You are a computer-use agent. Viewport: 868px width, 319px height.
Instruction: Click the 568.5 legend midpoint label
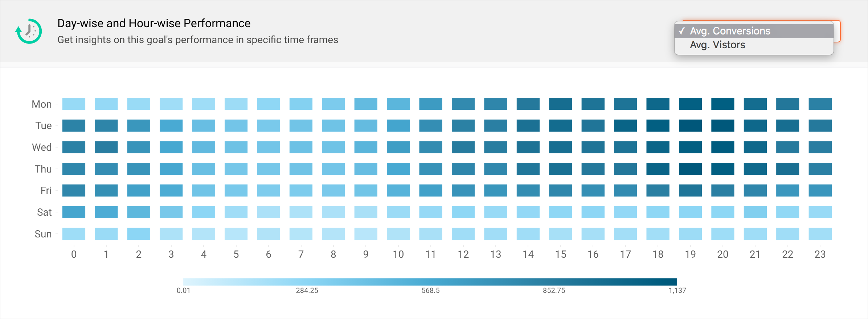430,290
